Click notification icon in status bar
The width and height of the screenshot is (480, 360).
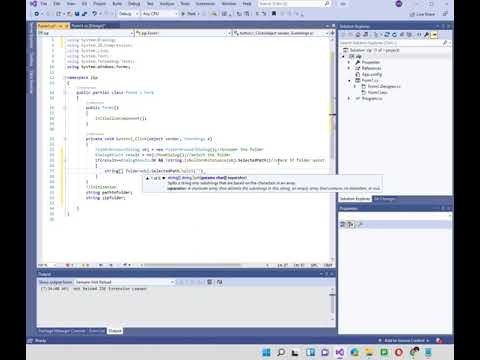pyautogui.click(x=439, y=340)
